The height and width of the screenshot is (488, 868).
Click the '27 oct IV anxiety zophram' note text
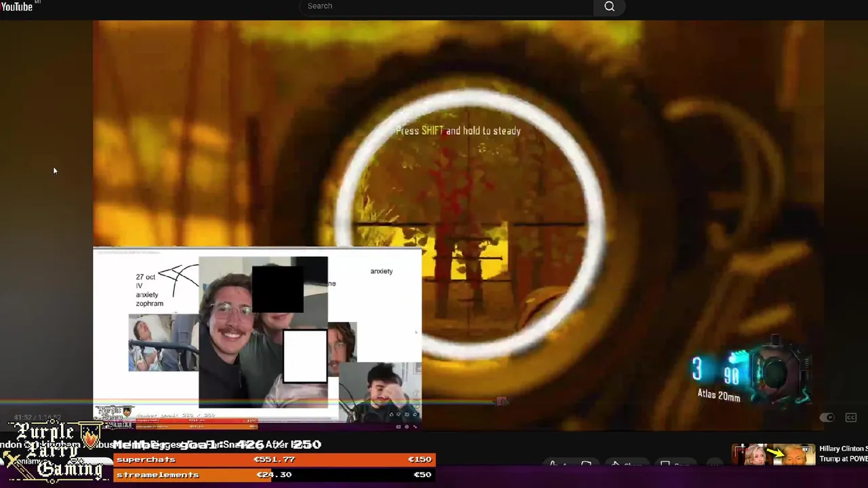coord(149,290)
